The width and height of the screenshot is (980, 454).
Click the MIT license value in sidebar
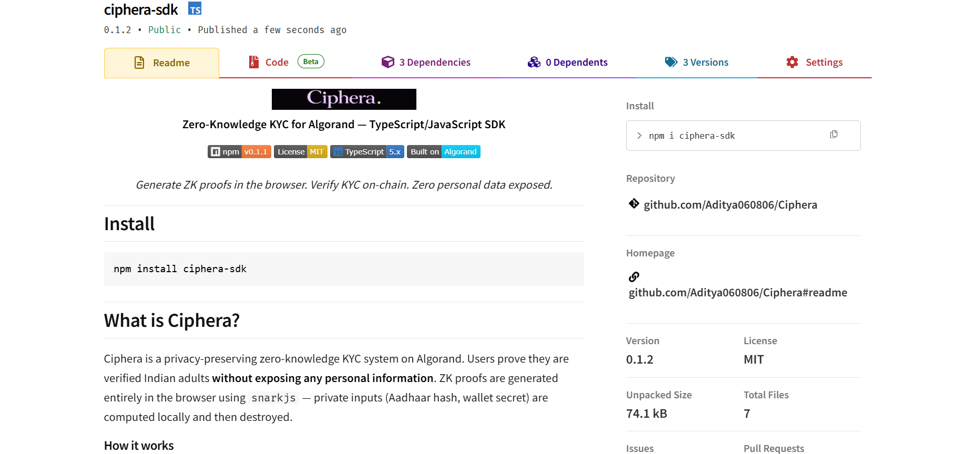pyautogui.click(x=753, y=359)
